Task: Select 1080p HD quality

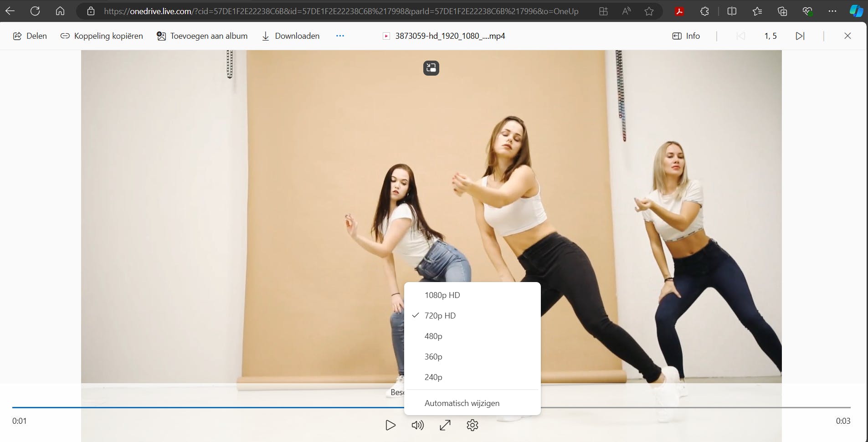Action: tap(473, 295)
